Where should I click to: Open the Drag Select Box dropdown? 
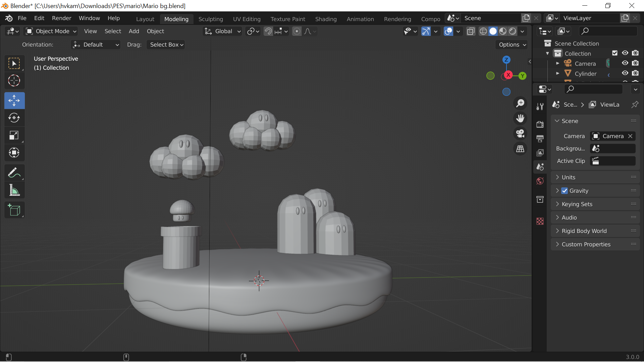(x=166, y=45)
